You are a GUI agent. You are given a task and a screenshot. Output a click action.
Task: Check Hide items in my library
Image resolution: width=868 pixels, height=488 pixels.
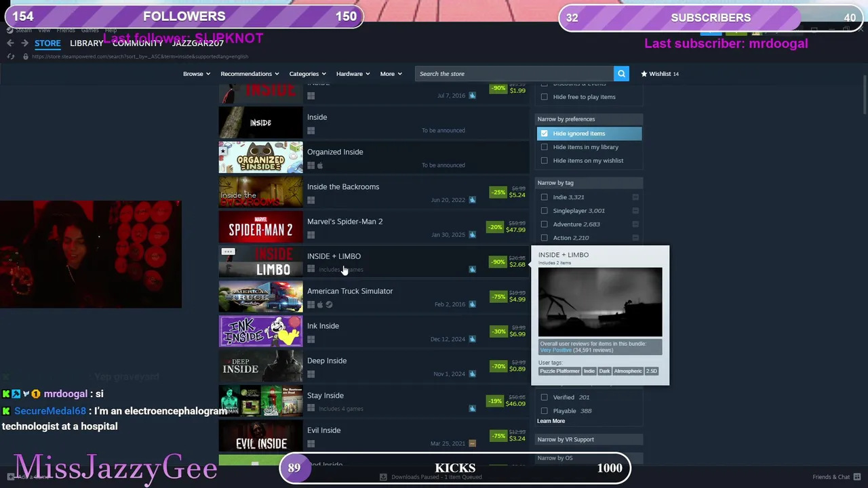click(x=544, y=147)
